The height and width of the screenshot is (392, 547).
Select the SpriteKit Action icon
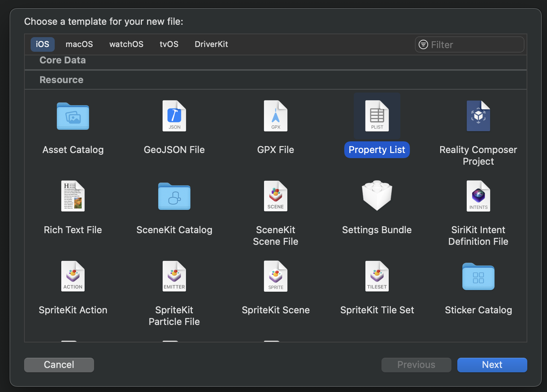[73, 276]
